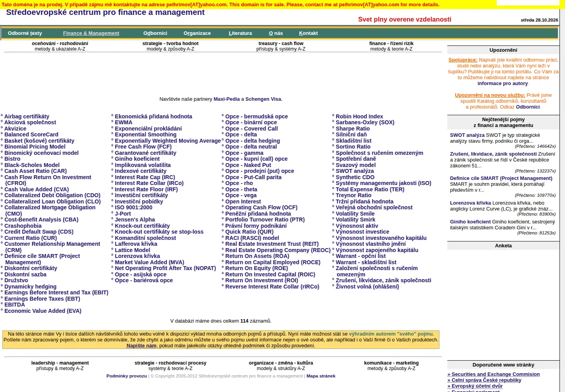
Task: Open the Maxi-Pedia partner link
Action: point(227,99)
